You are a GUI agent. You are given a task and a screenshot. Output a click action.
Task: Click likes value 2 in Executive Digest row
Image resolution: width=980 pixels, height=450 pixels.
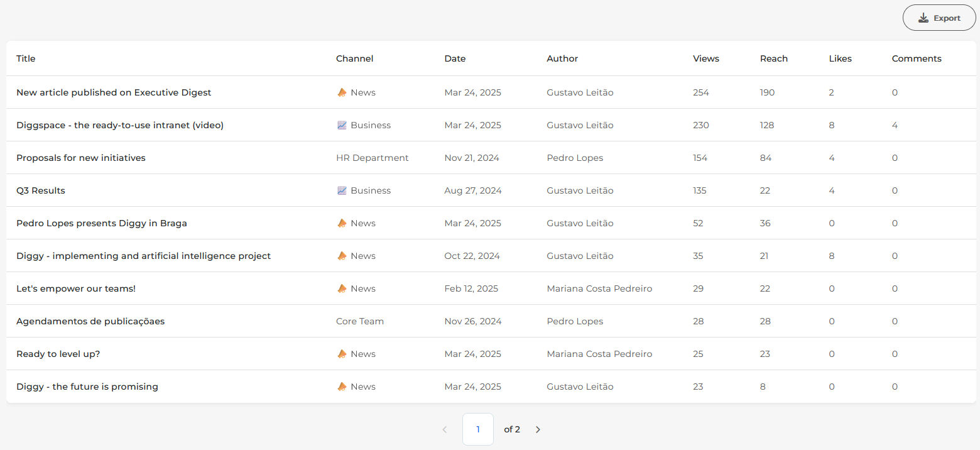[832, 92]
